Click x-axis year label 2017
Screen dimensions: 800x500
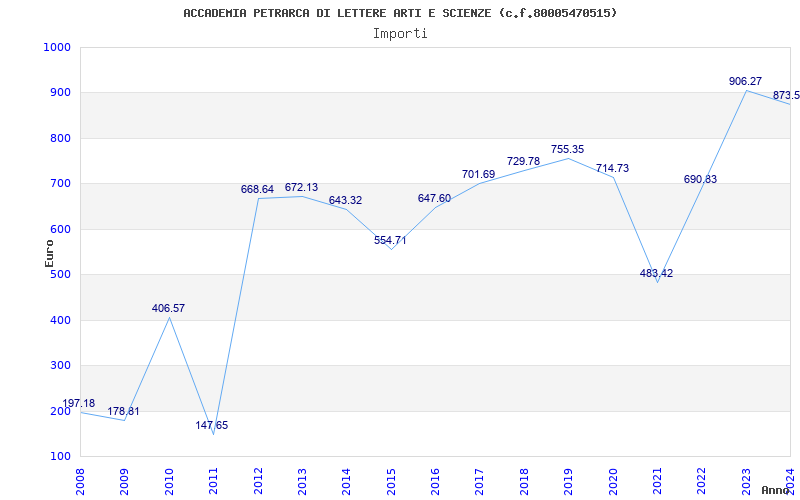(480, 481)
